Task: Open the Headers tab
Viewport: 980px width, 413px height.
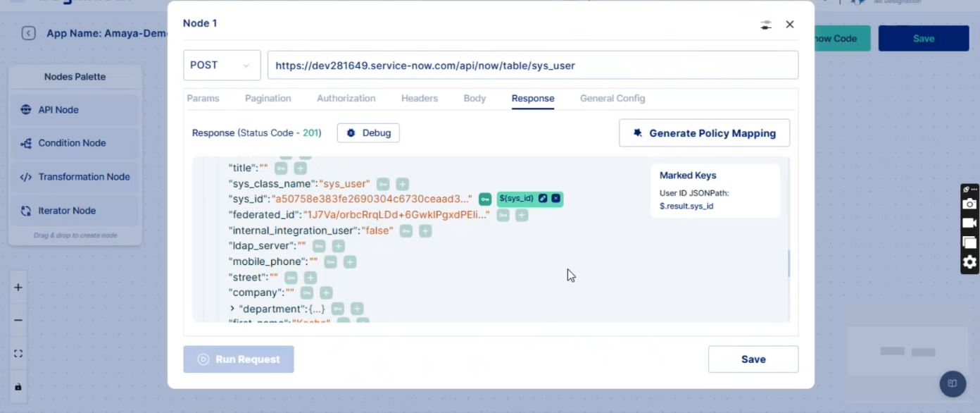Action: click(x=420, y=99)
